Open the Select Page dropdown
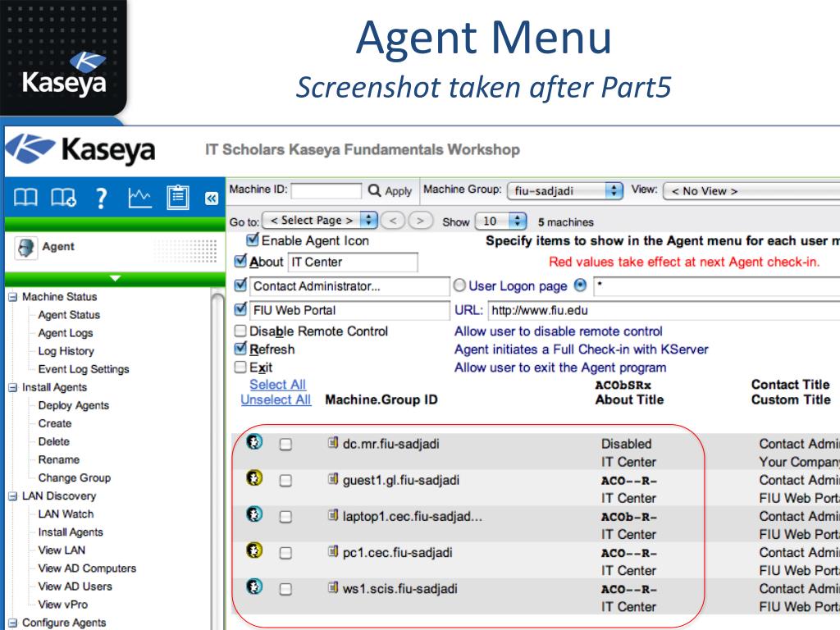Image resolution: width=840 pixels, height=630 pixels. coord(320,220)
